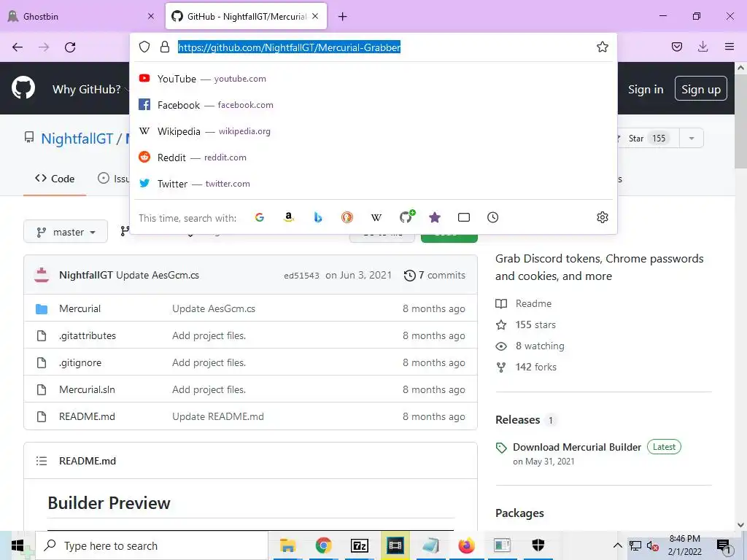Open Windows Security shield in taskbar
This screenshot has width=747, height=560.
click(538, 545)
